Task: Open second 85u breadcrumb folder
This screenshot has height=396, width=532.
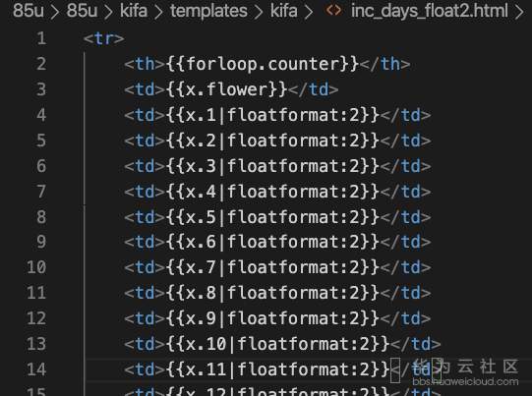Action: (x=82, y=11)
